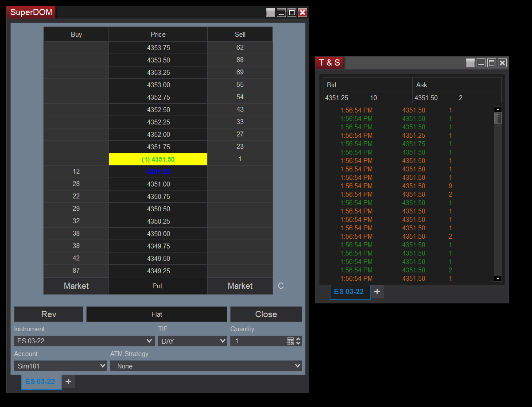Click the Buy cell showing 87
Screen dimensions: 532x407
pyautogui.click(x=76, y=271)
